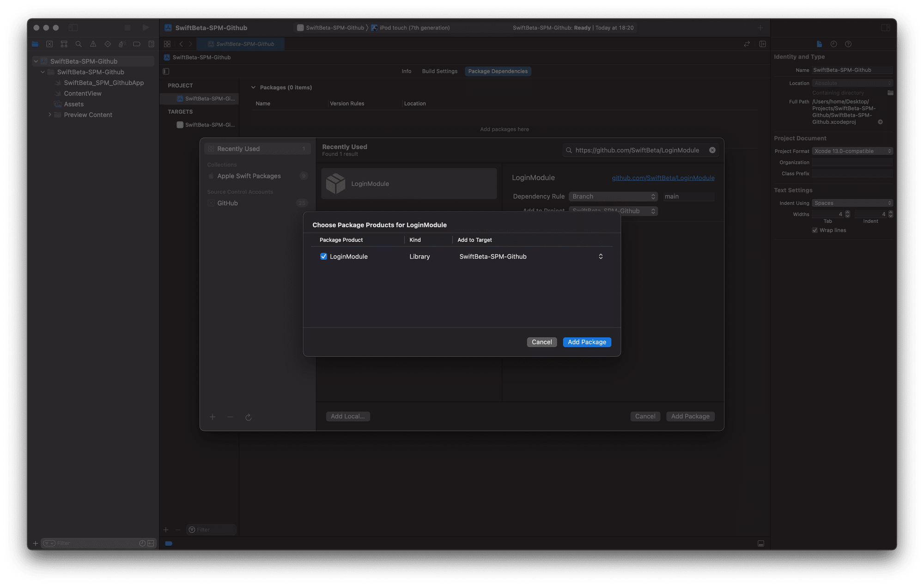Click the Stop button in toolbar
Screen dimensions: 924x586
128,28
